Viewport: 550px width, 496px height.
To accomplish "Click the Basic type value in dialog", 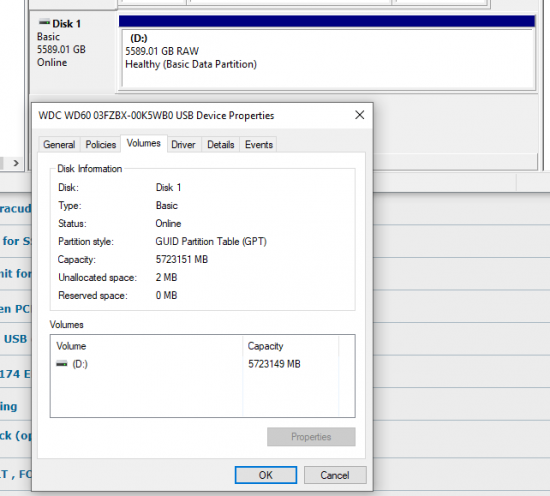I will click(x=167, y=205).
